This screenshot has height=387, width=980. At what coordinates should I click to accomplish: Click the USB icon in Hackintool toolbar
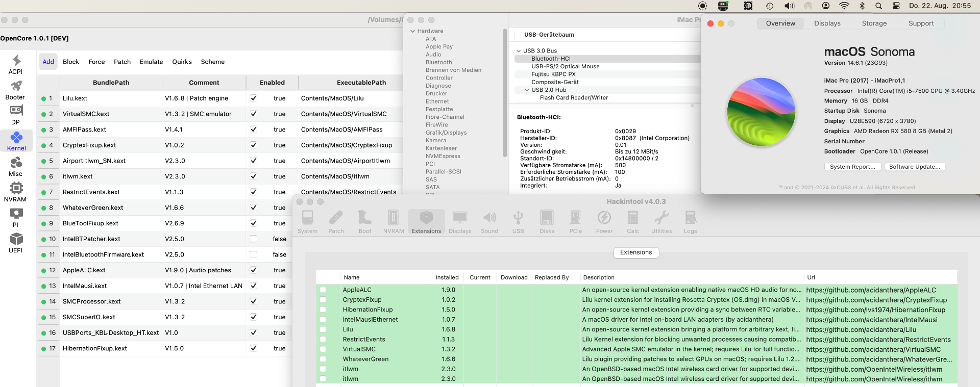pos(518,218)
